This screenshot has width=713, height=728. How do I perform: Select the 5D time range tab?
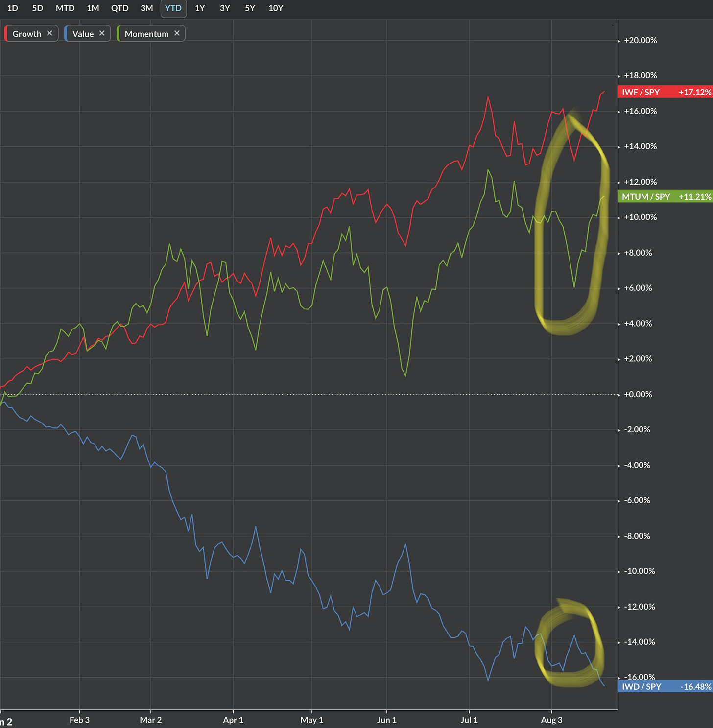pos(38,8)
